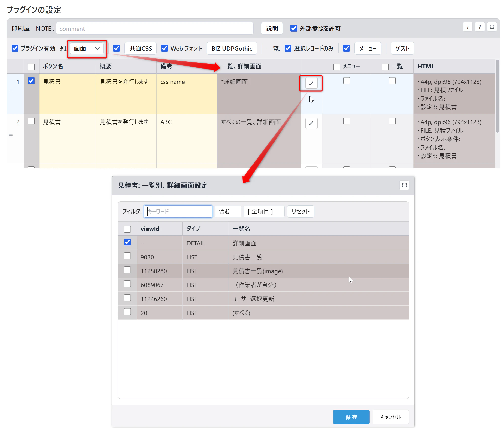The image size is (504, 428).
Task: Grab the drag handle of row 2
Action: [11, 135]
